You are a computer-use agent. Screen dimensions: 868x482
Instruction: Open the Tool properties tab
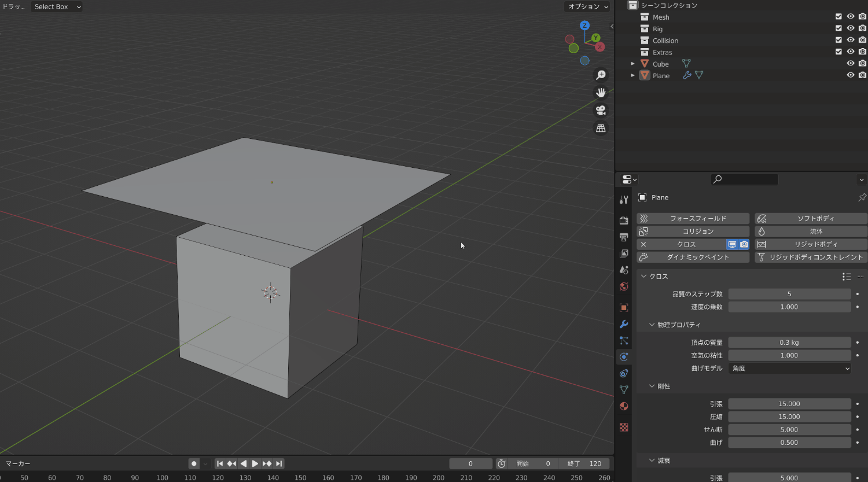point(624,200)
